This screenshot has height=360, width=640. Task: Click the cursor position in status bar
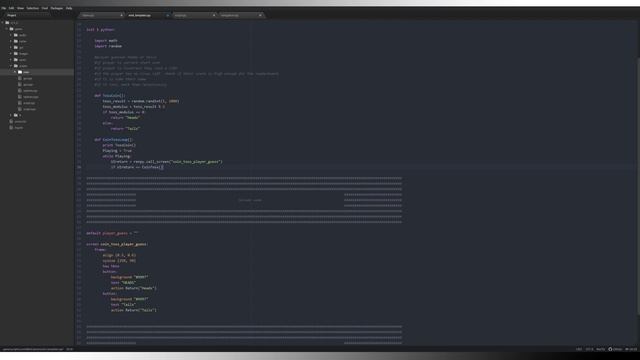coord(70,349)
